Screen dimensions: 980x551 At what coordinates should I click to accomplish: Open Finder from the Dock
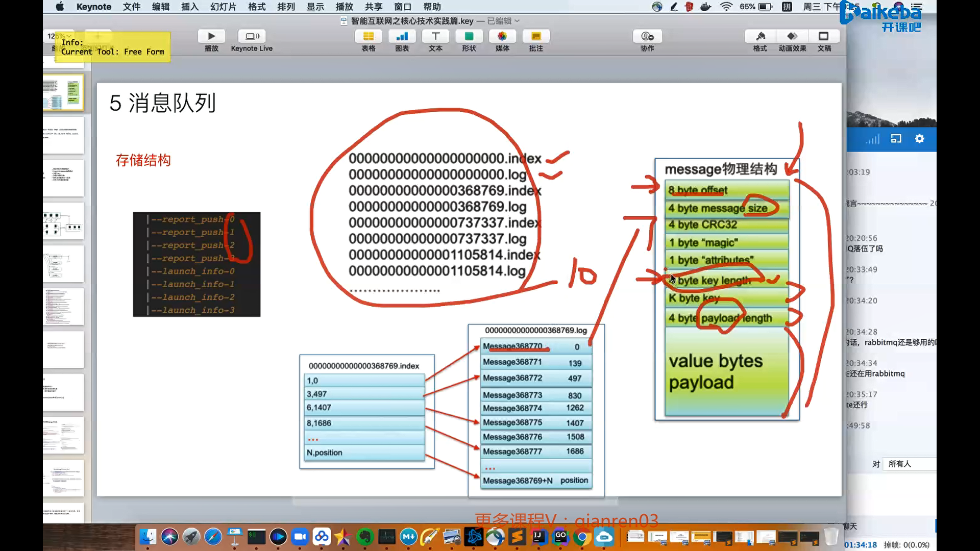148,537
